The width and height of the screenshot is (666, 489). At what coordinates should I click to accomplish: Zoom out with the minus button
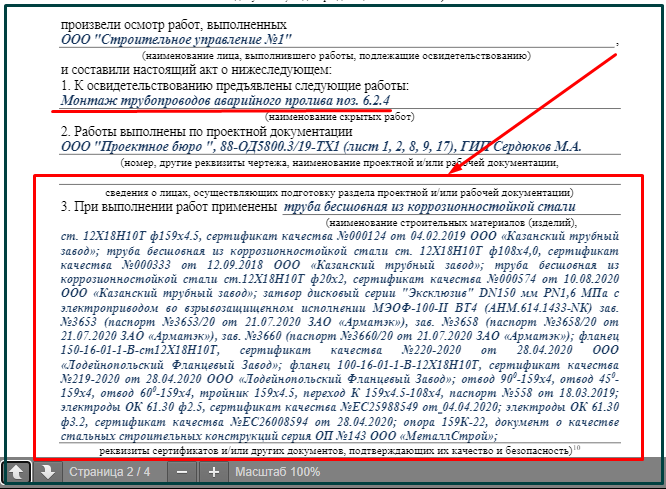[182, 472]
